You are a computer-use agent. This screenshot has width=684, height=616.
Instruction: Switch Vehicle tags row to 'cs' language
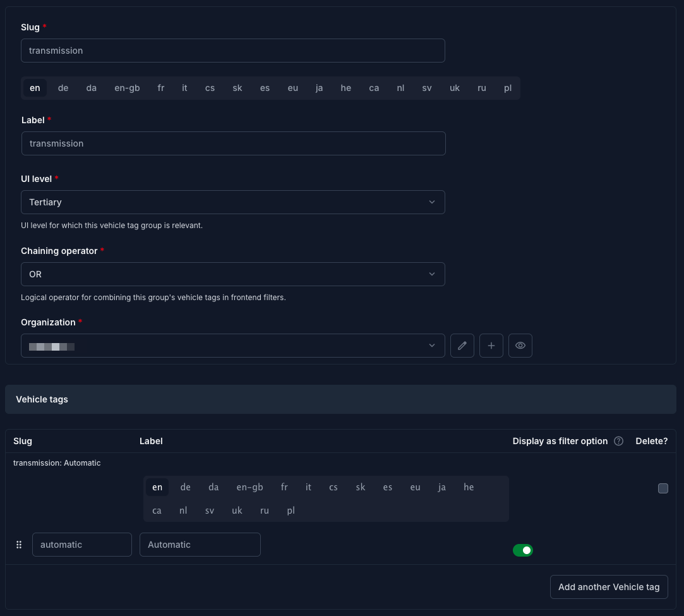point(333,487)
